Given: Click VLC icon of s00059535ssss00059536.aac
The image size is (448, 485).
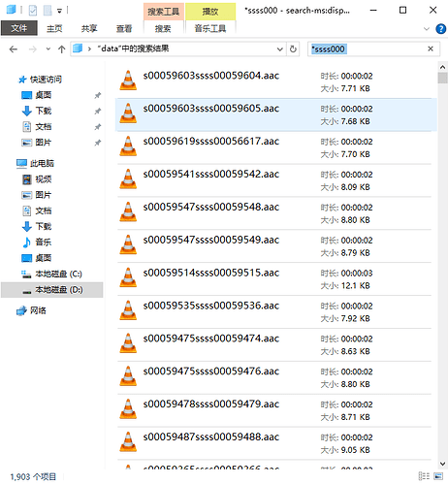Looking at the screenshot, I should (x=128, y=310).
